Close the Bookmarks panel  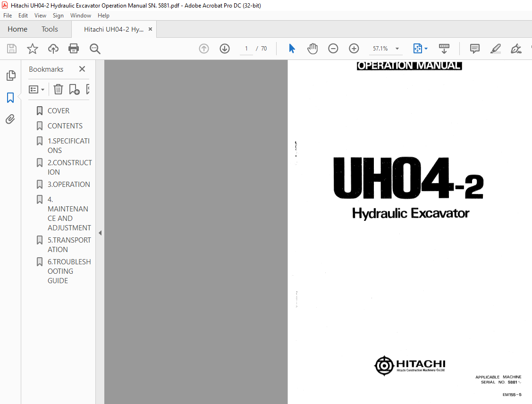pos(82,69)
